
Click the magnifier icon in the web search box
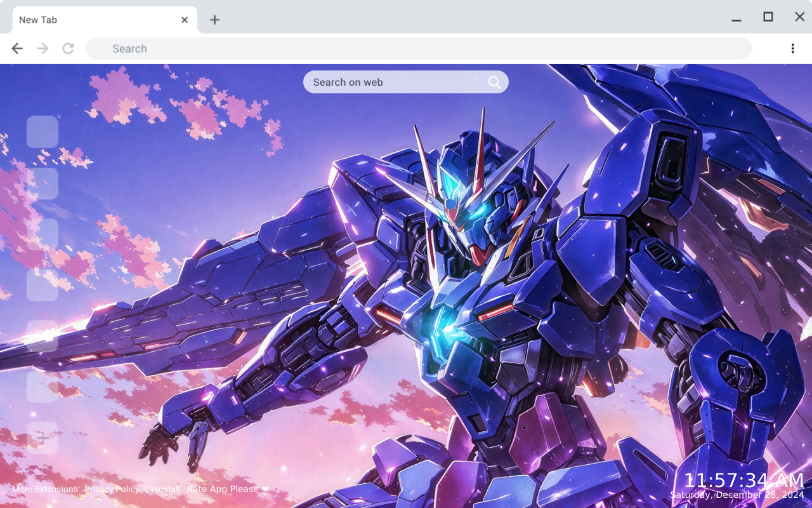point(494,83)
